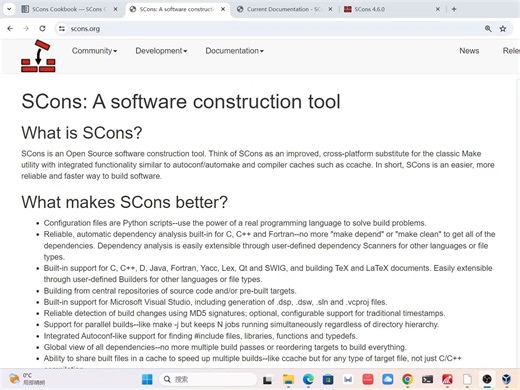Bookmark this page with the star icon
This screenshot has height=390, width=520.
point(503,29)
